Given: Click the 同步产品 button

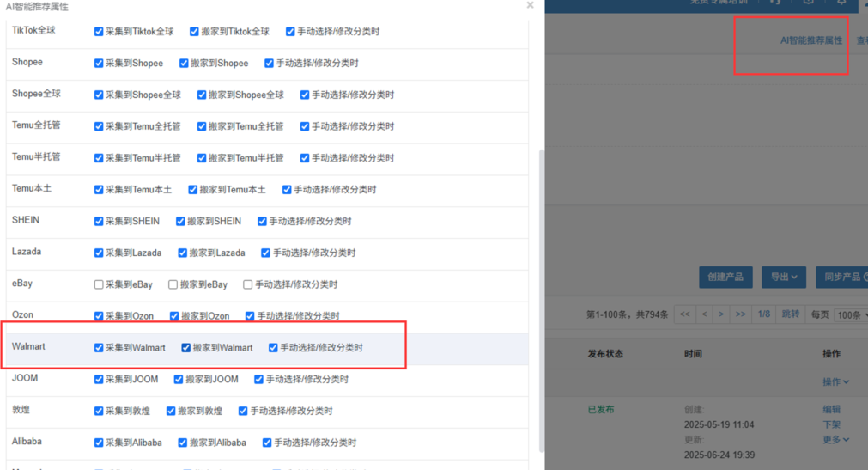Looking at the screenshot, I should pyautogui.click(x=842, y=278).
